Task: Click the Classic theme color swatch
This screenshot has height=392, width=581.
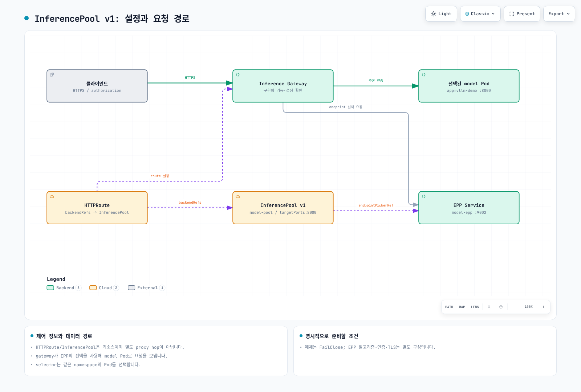Action: point(467,14)
